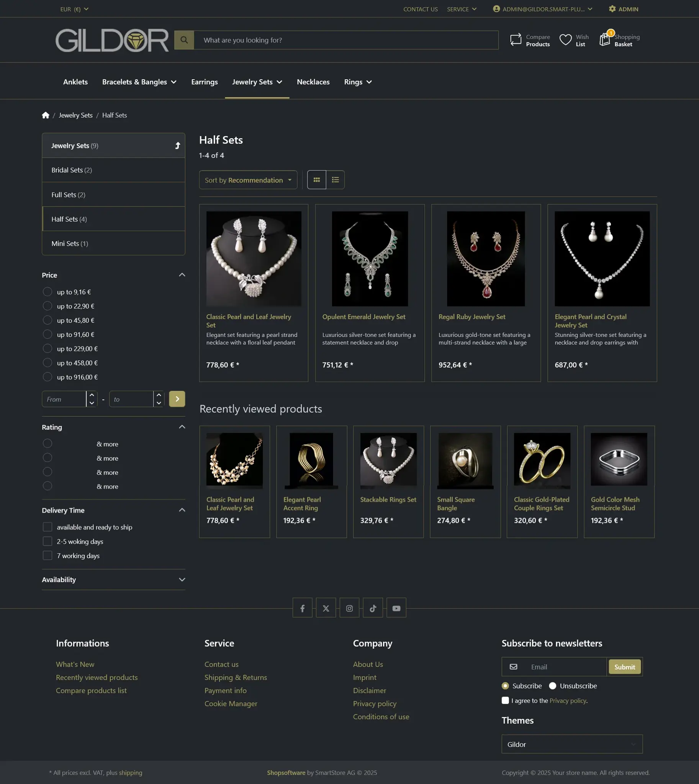Open the Instagram social icon
Image resolution: width=699 pixels, height=784 pixels.
click(x=349, y=608)
